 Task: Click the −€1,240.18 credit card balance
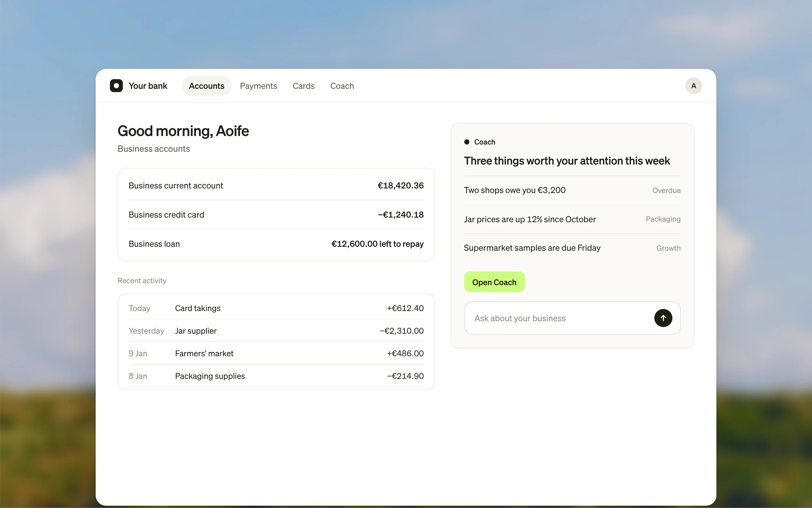pos(401,215)
